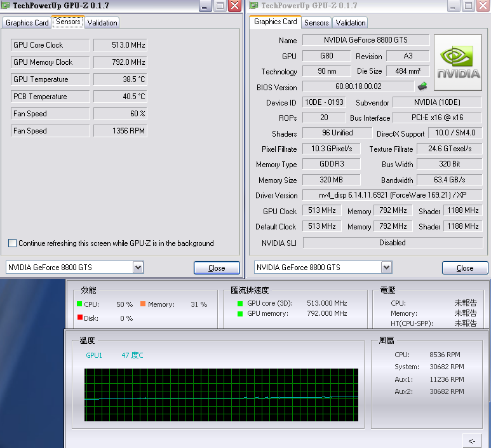This screenshot has width=491, height=448.
Task: Click the GPU Core Clock value field
Action: click(x=121, y=45)
